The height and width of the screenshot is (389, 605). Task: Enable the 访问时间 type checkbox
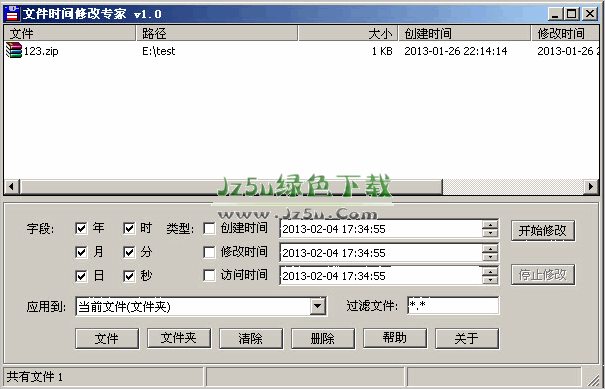tap(209, 276)
